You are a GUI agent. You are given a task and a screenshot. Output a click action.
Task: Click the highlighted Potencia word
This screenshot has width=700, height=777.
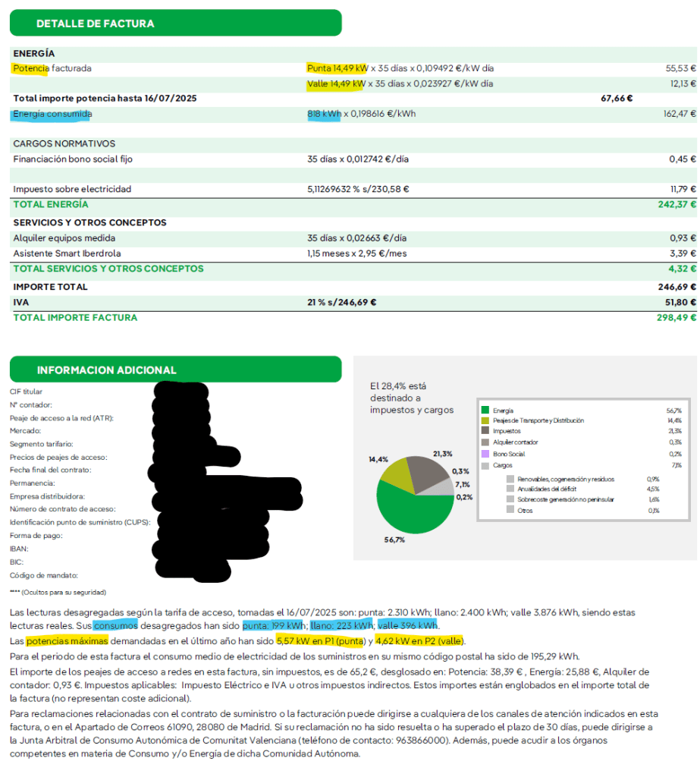click(30, 69)
